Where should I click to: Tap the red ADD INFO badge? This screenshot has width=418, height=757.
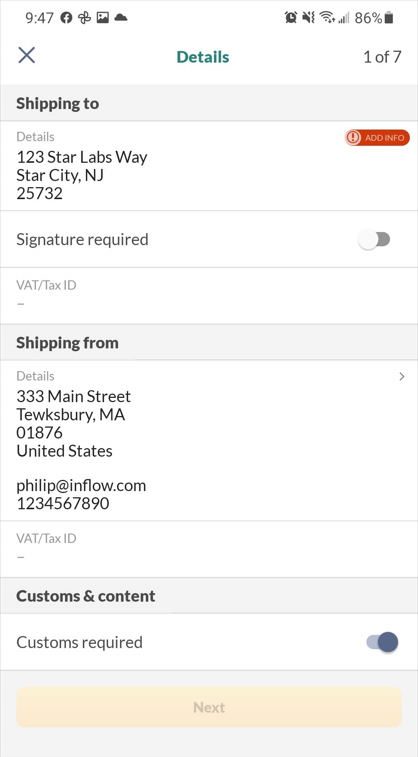point(377,138)
